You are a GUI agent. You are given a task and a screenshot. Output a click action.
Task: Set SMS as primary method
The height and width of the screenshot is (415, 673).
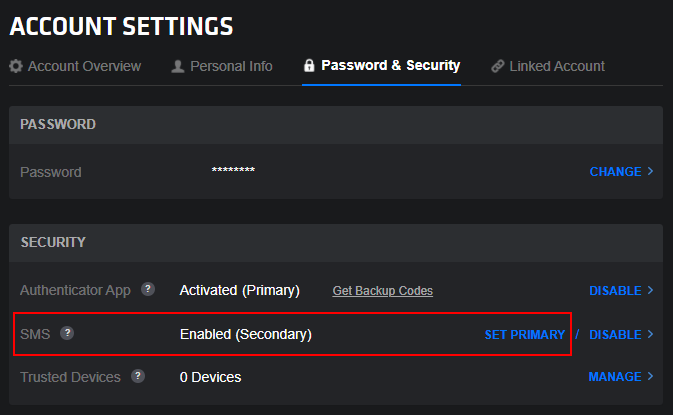525,335
